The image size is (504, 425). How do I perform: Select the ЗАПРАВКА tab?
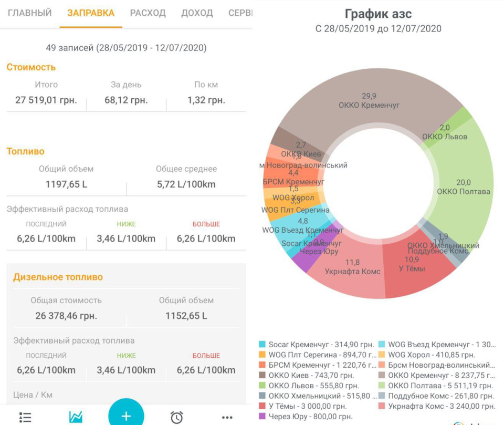[x=91, y=13]
